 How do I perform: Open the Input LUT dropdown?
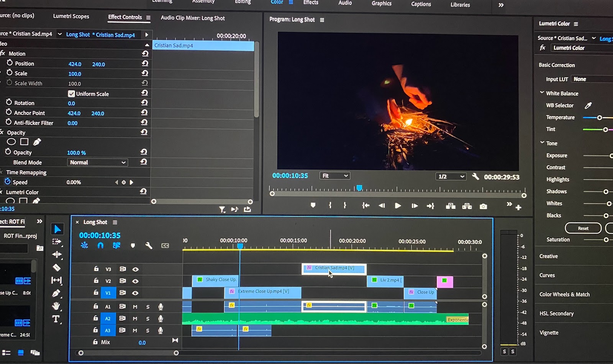(592, 79)
